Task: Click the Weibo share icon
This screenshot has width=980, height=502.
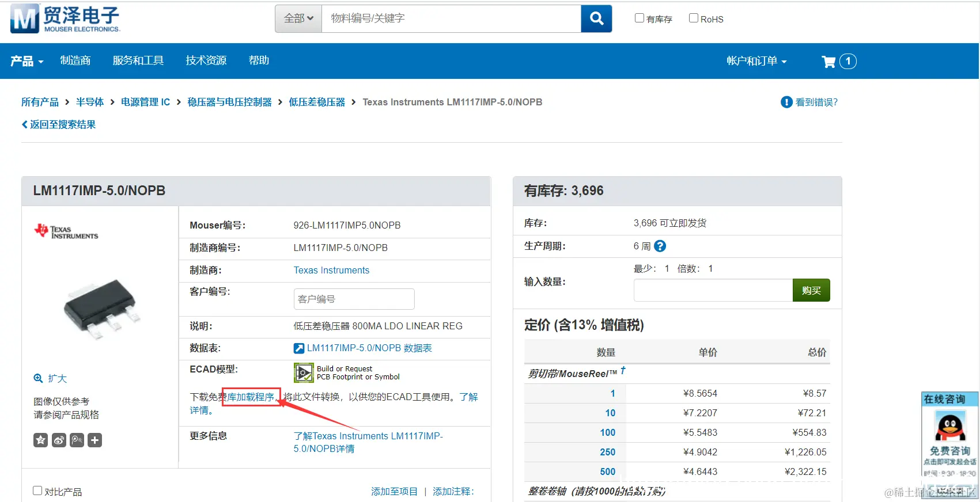Action: click(x=59, y=440)
